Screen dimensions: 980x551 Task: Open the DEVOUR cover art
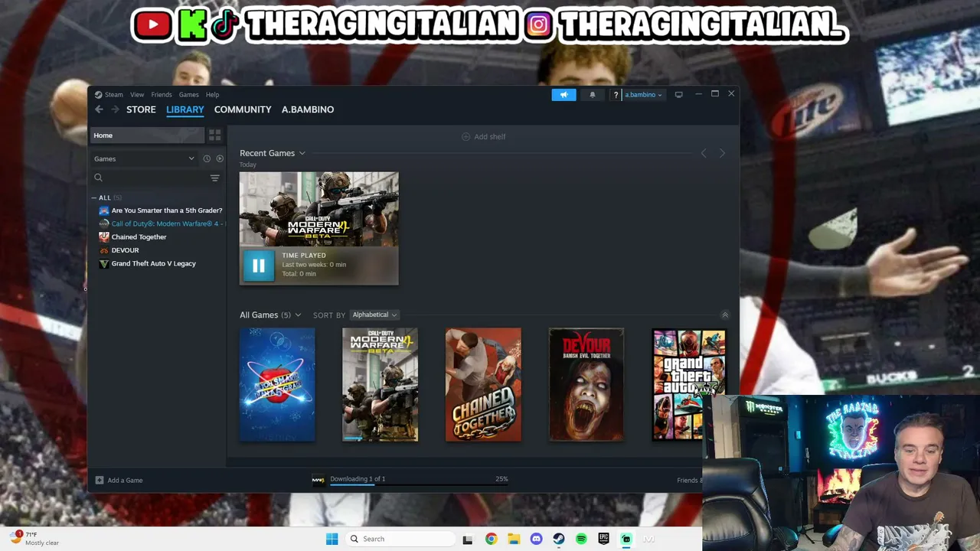[586, 385]
